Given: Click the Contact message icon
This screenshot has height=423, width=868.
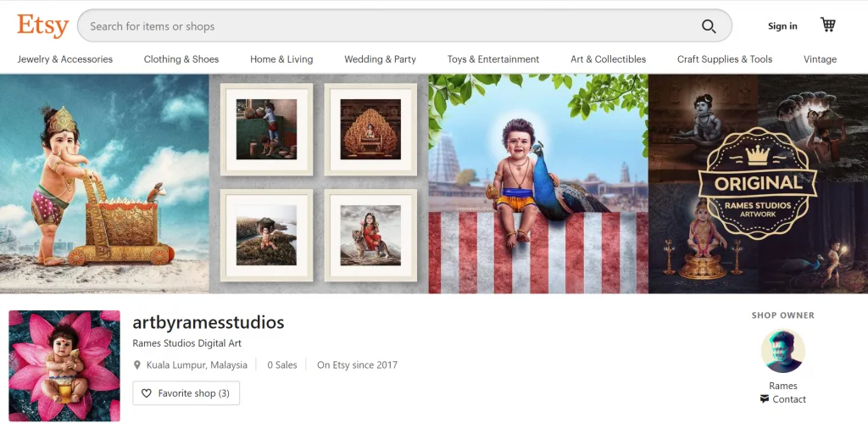Looking at the screenshot, I should click(764, 399).
